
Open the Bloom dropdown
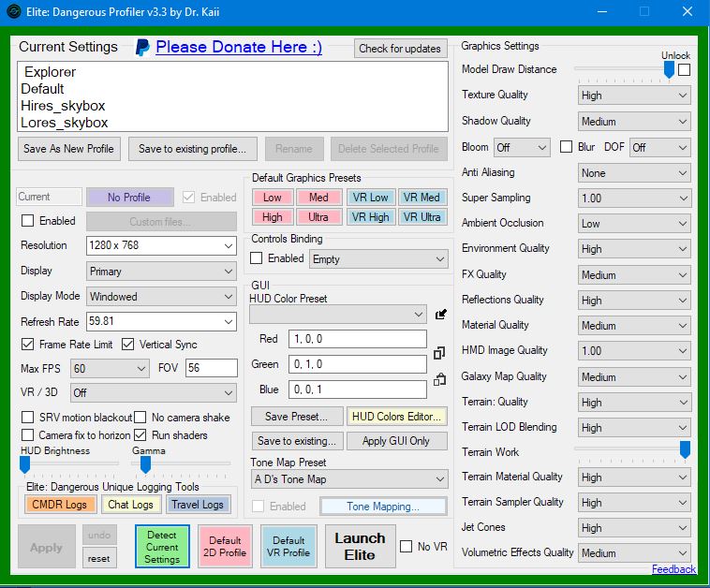(522, 148)
